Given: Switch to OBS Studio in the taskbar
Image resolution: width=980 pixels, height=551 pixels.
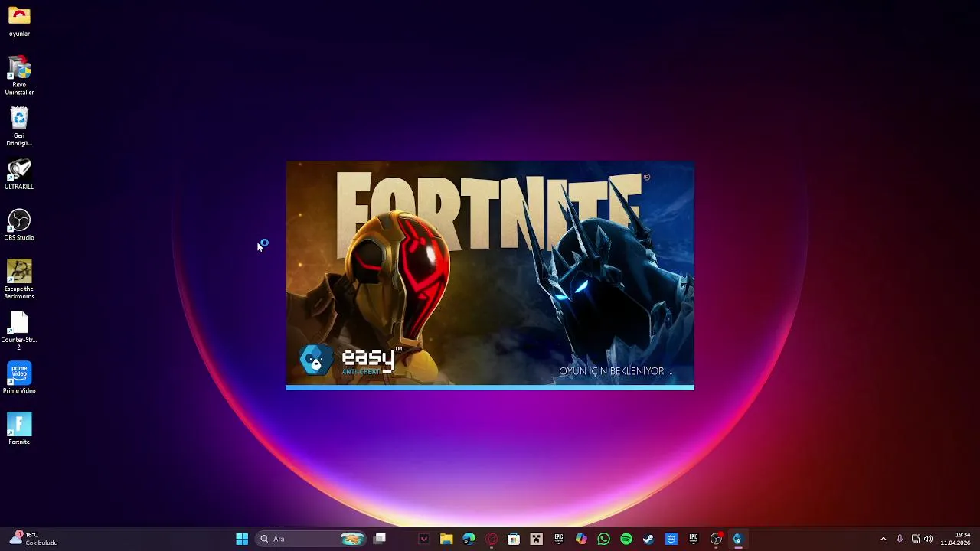Looking at the screenshot, I should click(x=716, y=539).
